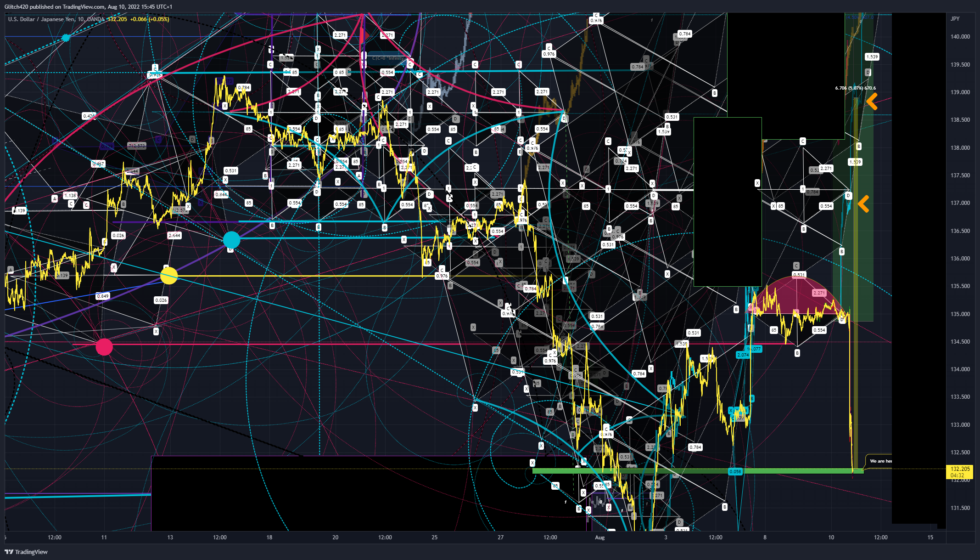Click the 138.000 price axis label
The height and width of the screenshot is (560, 980).
click(x=960, y=148)
